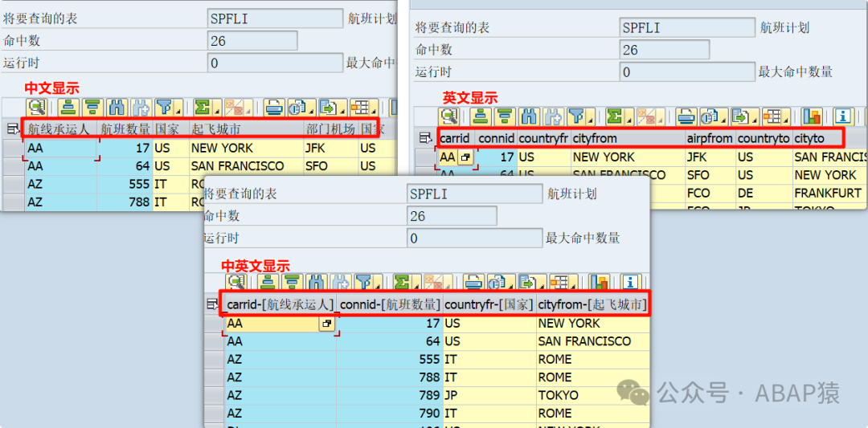The height and width of the screenshot is (428, 868).
Task: Click SPFLI table field in Chinese-header window
Action: point(276,18)
